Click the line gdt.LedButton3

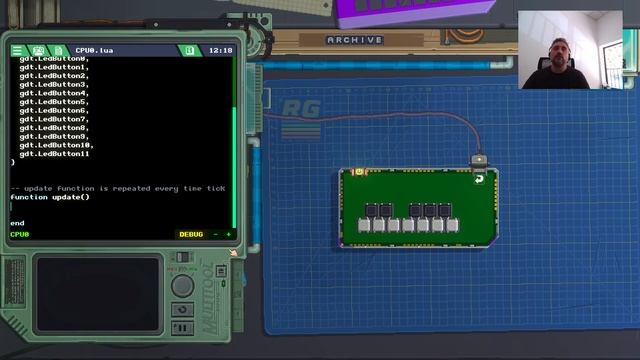click(x=54, y=84)
